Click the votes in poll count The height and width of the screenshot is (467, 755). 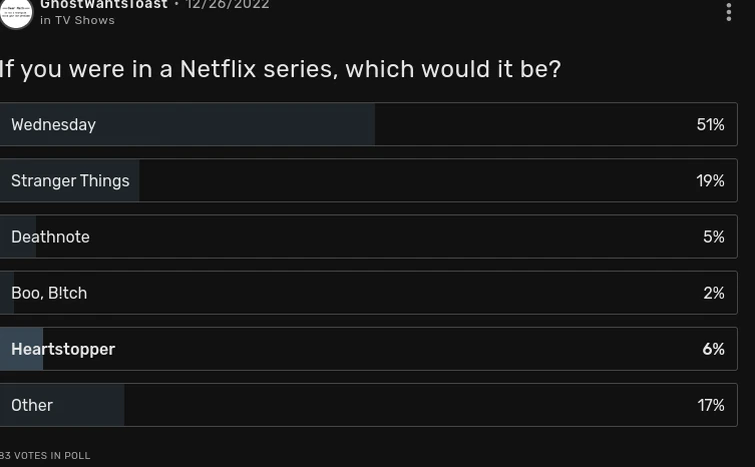[x=45, y=456]
